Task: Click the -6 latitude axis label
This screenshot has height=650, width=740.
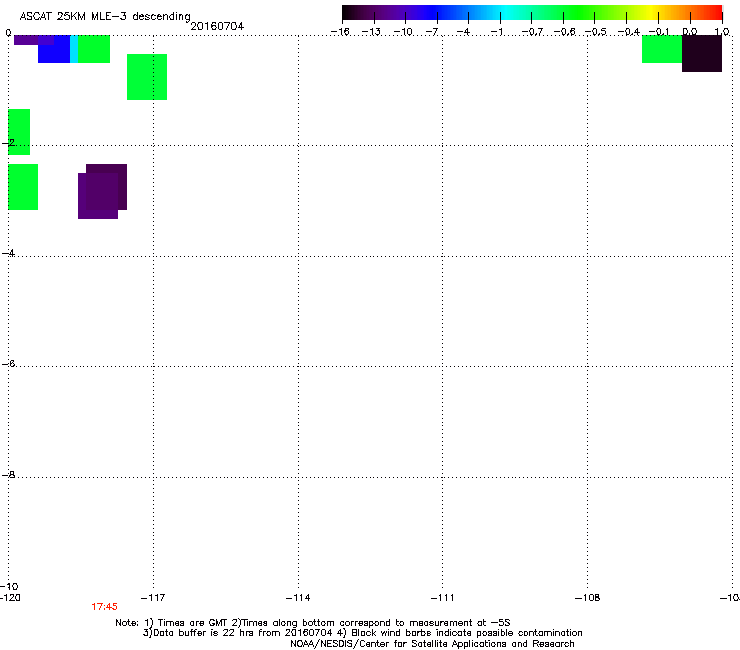Action: tap(8, 363)
